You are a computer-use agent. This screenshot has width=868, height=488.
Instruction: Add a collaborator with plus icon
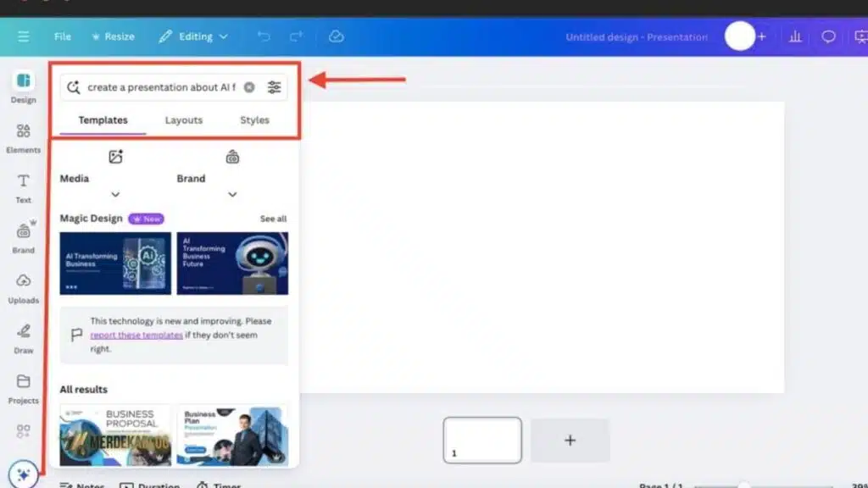pos(762,36)
